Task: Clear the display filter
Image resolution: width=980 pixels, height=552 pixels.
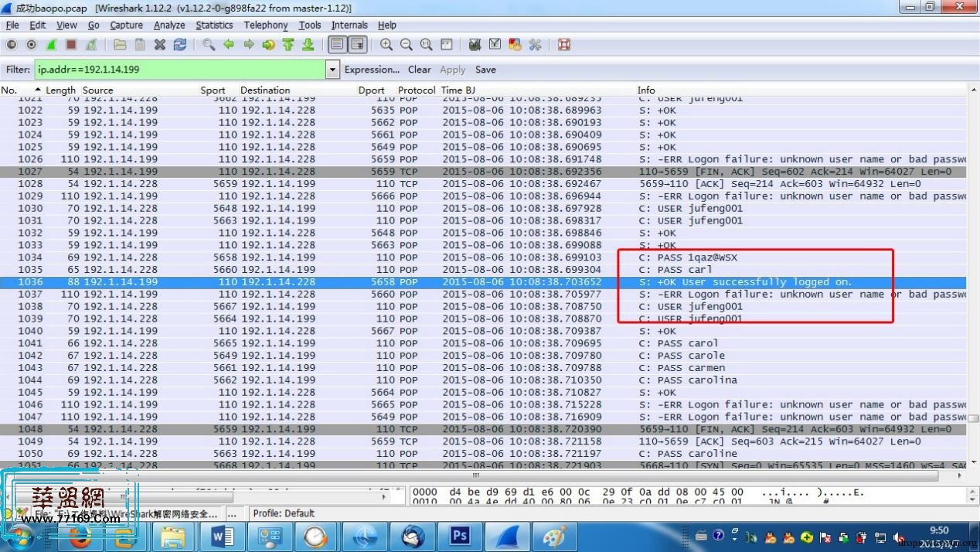Action: point(419,70)
